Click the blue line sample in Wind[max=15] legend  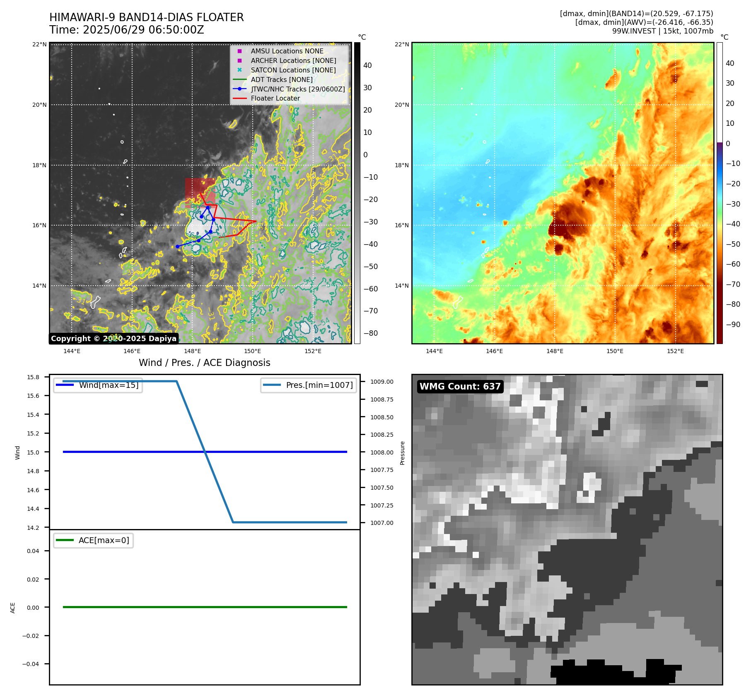point(65,385)
